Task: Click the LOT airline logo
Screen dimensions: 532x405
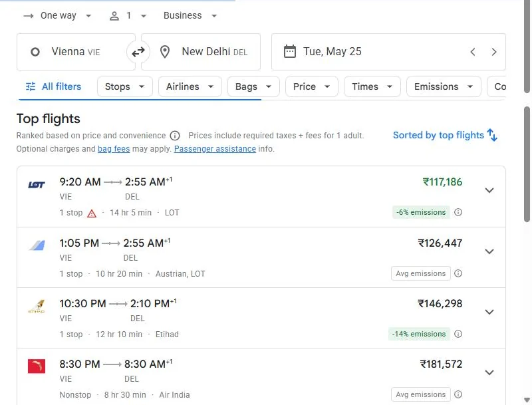Action: pyautogui.click(x=37, y=185)
